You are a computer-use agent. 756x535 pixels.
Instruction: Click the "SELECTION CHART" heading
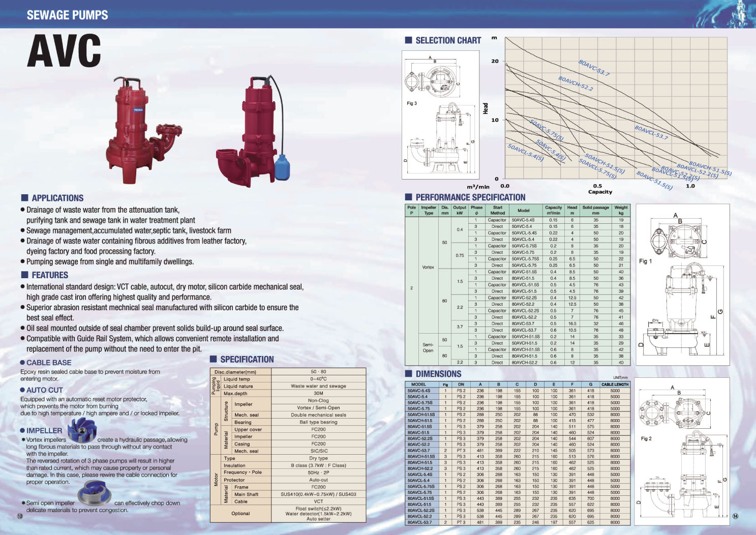(x=448, y=40)
